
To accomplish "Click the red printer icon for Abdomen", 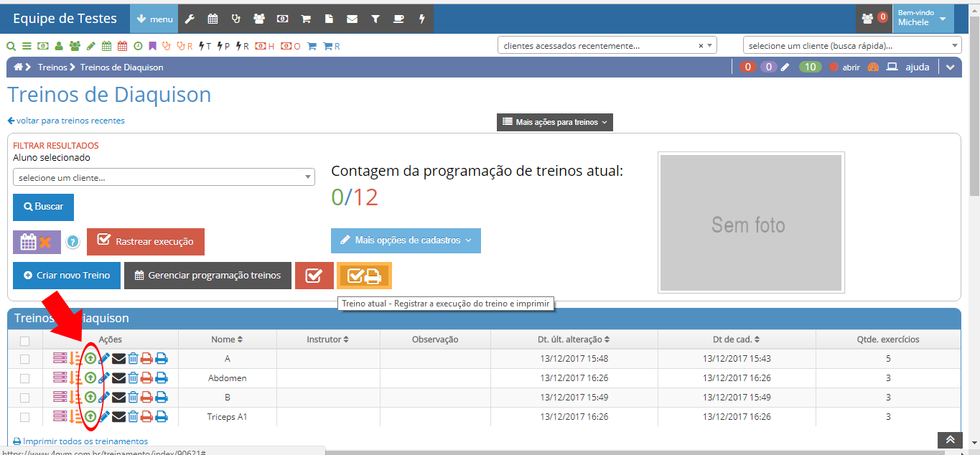I will pyautogui.click(x=146, y=377).
